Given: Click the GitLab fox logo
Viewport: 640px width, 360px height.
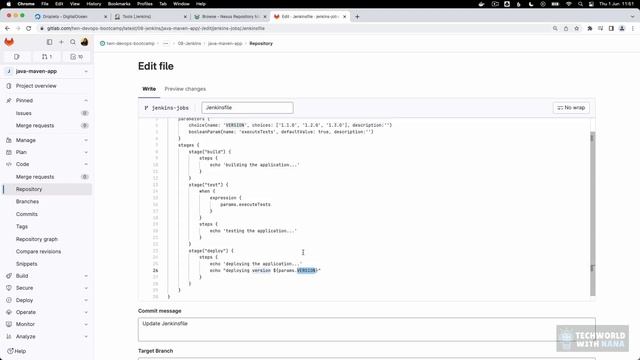Looking at the screenshot, I should point(9,42).
